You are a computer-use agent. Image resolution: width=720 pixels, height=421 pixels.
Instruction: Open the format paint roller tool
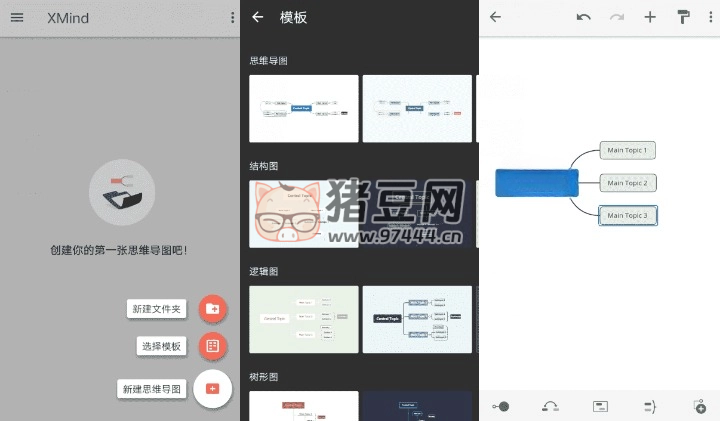(683, 17)
